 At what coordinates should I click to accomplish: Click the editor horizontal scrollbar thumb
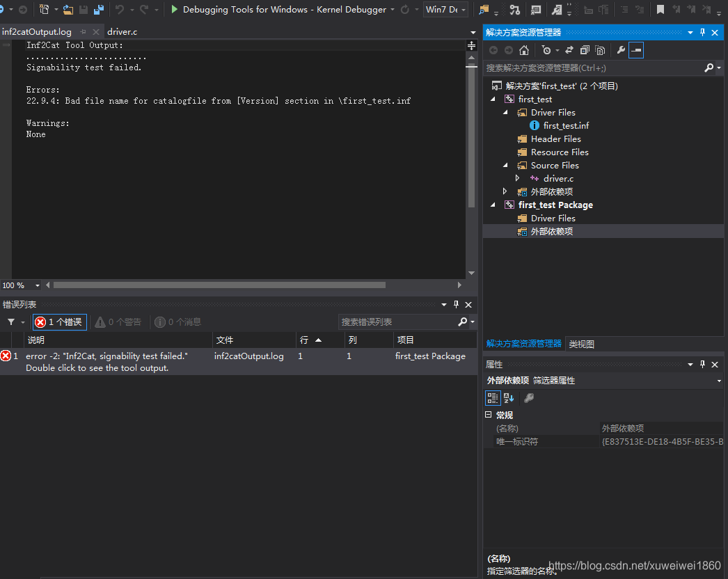[x=220, y=285]
